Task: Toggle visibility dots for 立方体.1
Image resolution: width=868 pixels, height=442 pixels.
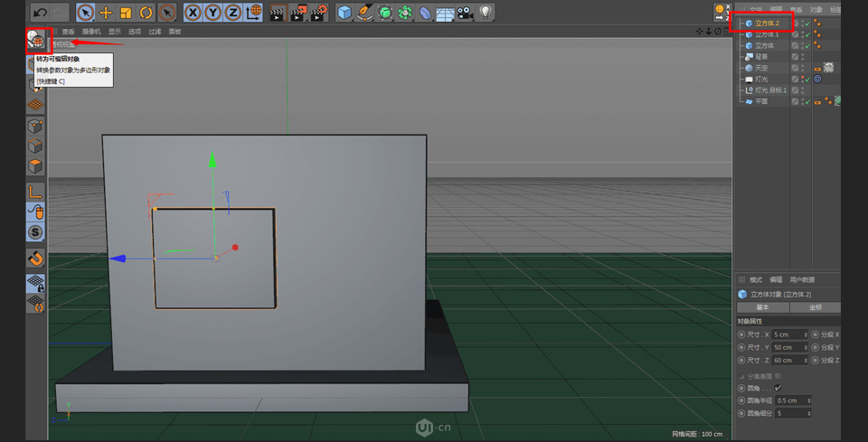Action: click(x=802, y=34)
